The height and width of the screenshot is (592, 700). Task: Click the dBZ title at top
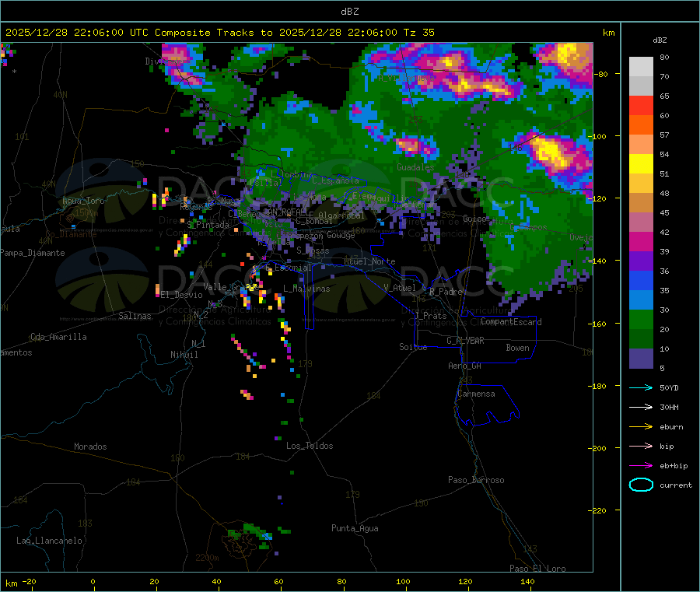(349, 12)
